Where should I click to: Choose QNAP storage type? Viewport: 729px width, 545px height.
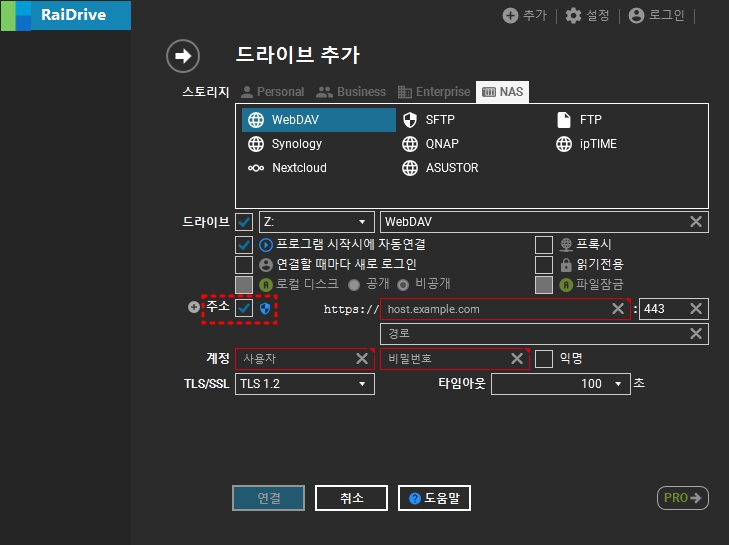pos(430,144)
